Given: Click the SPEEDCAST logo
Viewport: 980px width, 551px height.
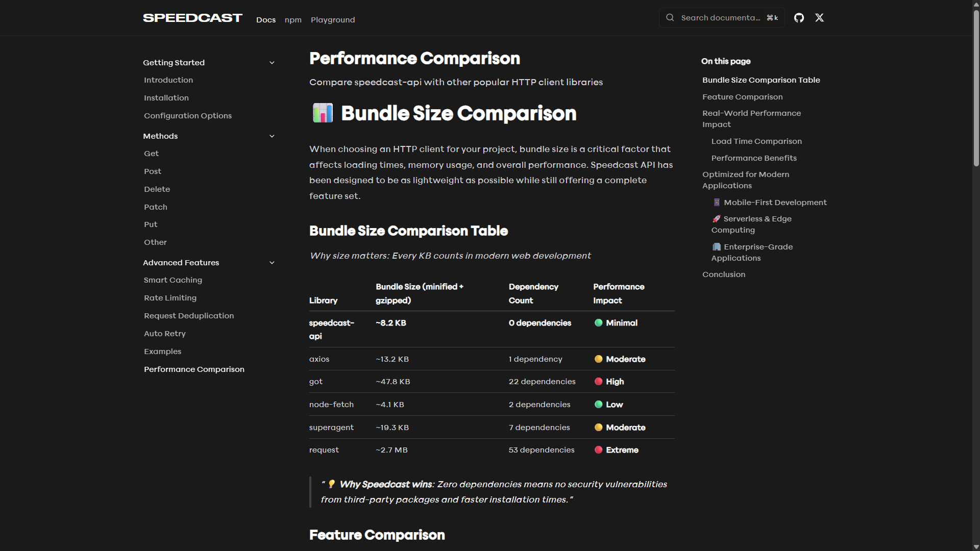Looking at the screenshot, I should (x=192, y=18).
